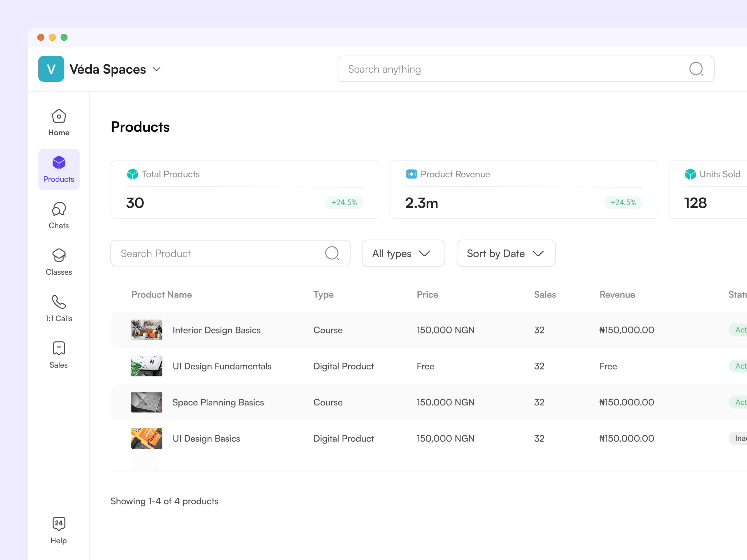Open the Home sidebar icon

59,116
